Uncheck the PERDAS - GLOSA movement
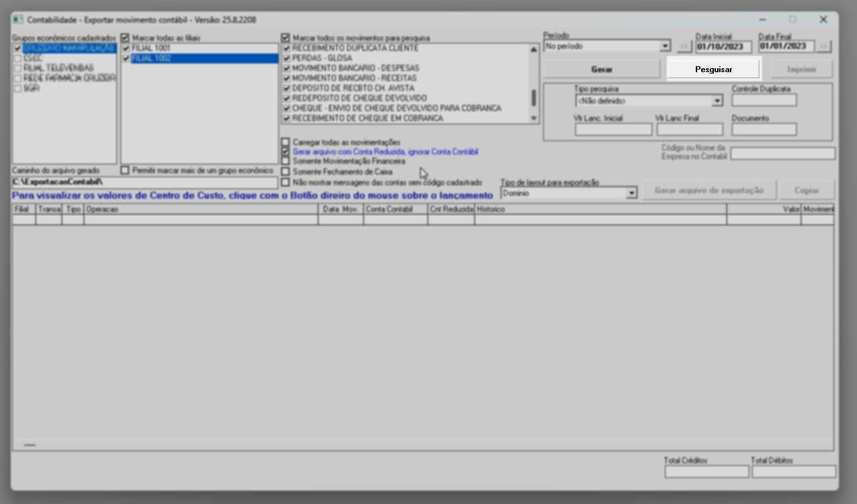The height and width of the screenshot is (504, 857). click(287, 59)
